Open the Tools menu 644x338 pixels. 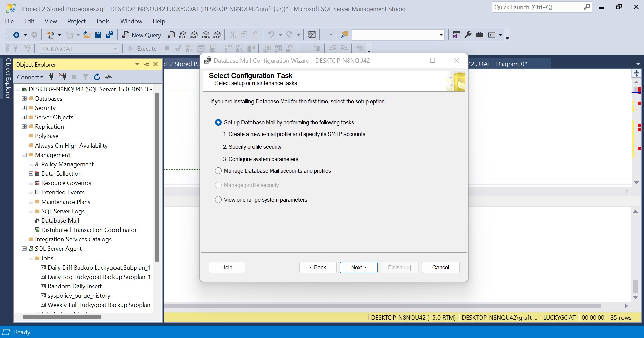pyautogui.click(x=103, y=21)
